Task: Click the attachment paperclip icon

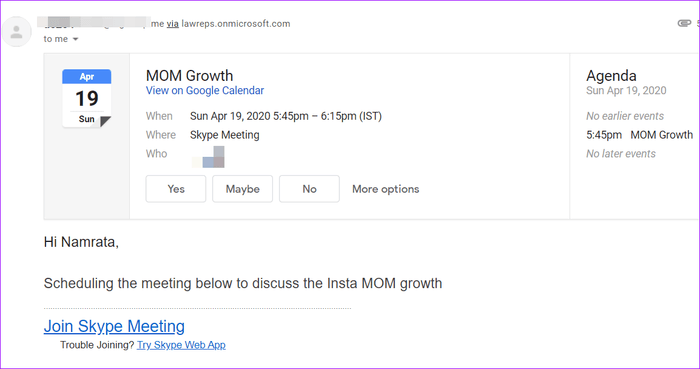Action: tap(684, 23)
